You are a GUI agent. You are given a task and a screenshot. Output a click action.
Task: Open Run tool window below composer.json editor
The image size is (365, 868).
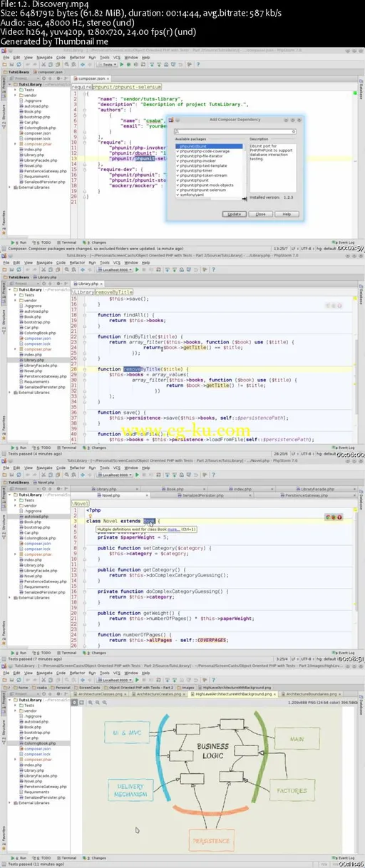point(21,244)
